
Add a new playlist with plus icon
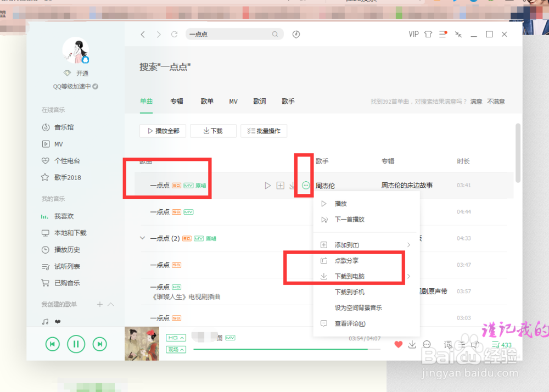(x=100, y=304)
